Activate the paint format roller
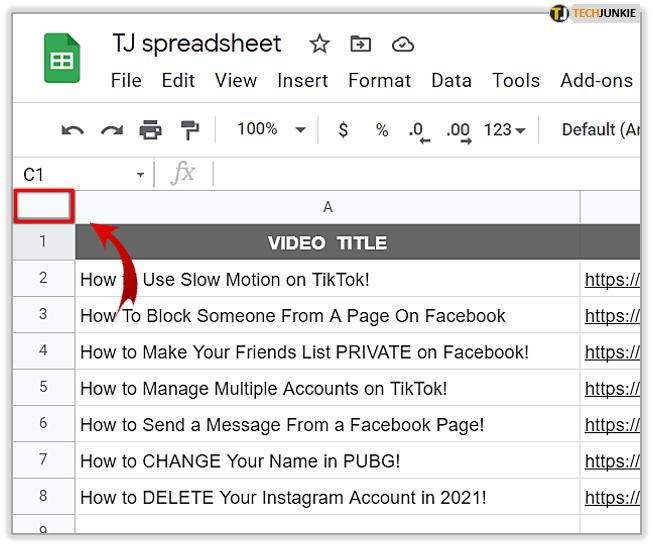Image resolution: width=653 pixels, height=546 pixels. click(x=189, y=130)
